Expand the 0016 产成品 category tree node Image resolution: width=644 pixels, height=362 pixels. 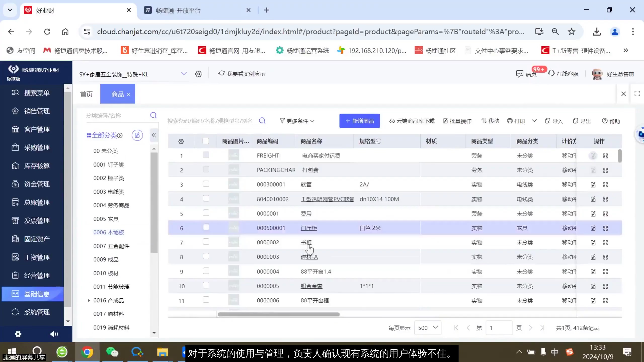pyautogui.click(x=89, y=300)
